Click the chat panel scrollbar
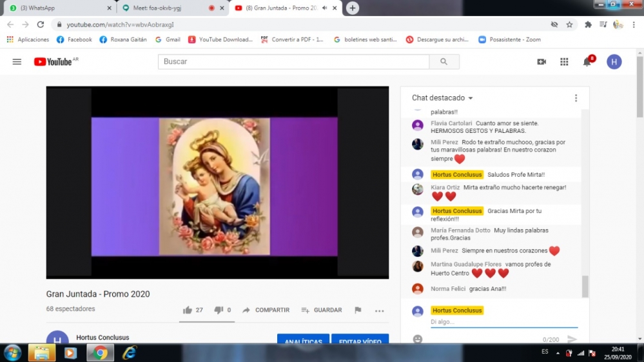The width and height of the screenshot is (644, 362). coord(585,286)
